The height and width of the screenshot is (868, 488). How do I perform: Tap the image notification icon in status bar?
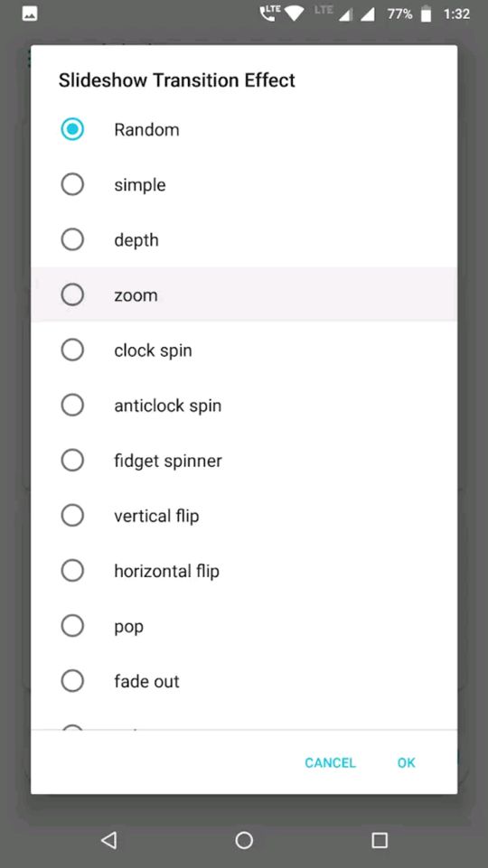pyautogui.click(x=30, y=14)
